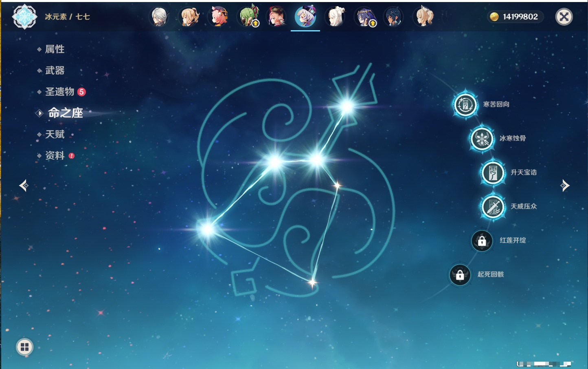Click the Mora coin currency icon
This screenshot has height=369, width=588.
[494, 17]
